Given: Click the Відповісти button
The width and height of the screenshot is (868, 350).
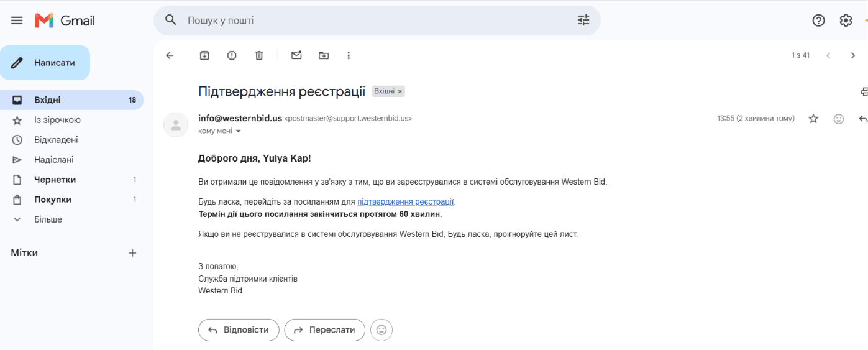Looking at the screenshot, I should click(x=239, y=330).
